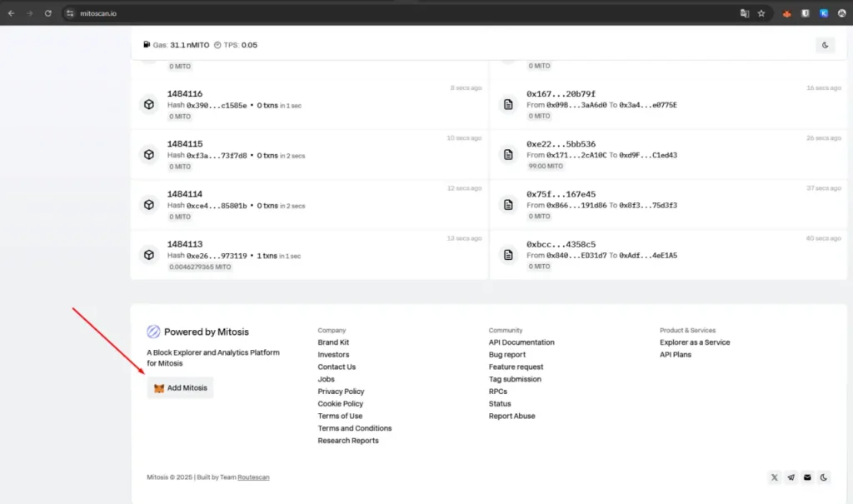Open the MetaMask fox extension icon
Image resolution: width=853 pixels, height=504 pixels.
pyautogui.click(x=786, y=13)
